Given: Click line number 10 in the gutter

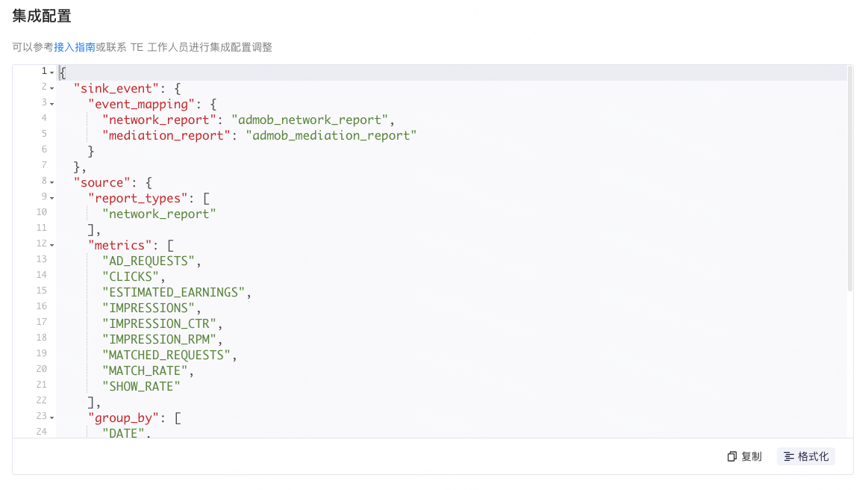Looking at the screenshot, I should [41, 214].
